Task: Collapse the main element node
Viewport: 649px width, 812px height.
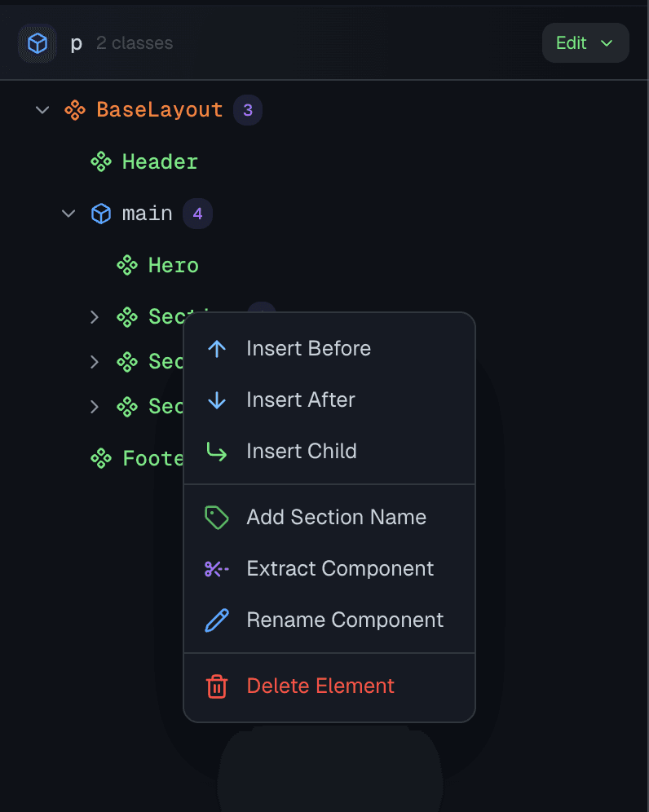Action: (x=68, y=213)
